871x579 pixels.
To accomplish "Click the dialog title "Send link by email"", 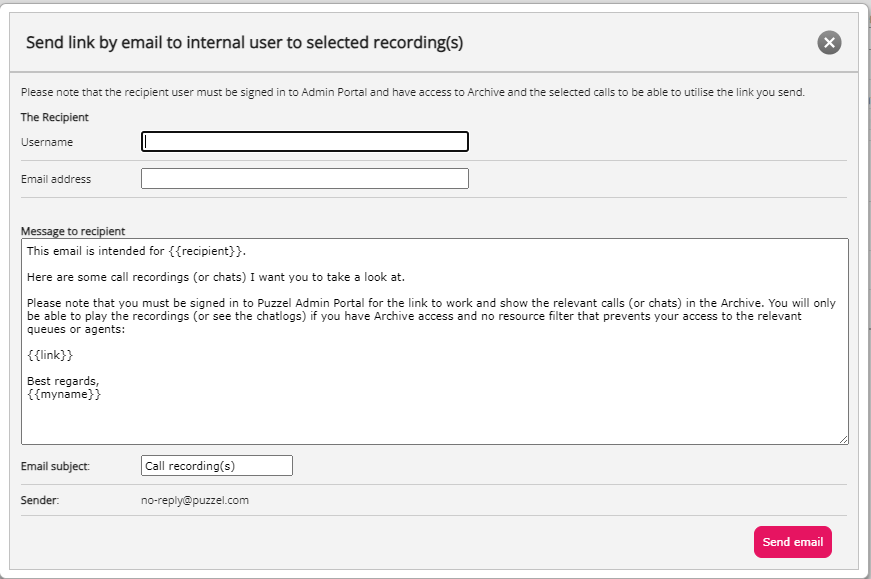I will point(244,42).
